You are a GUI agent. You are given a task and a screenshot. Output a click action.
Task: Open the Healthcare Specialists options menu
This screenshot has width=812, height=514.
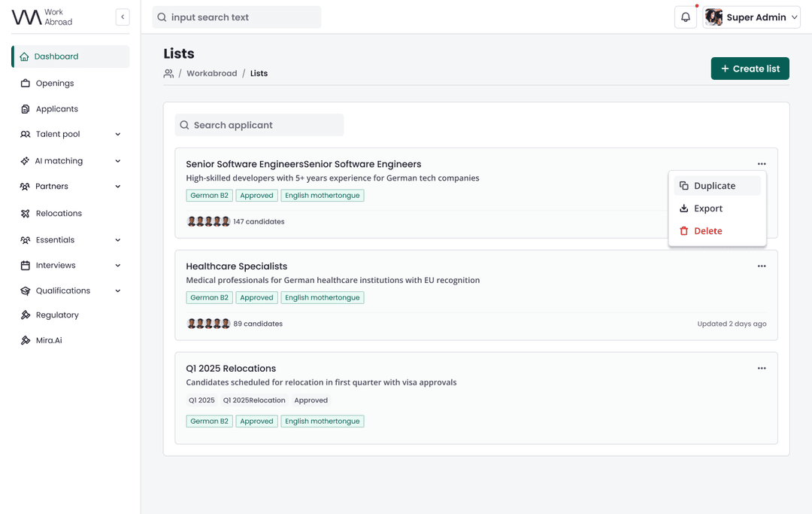point(762,266)
